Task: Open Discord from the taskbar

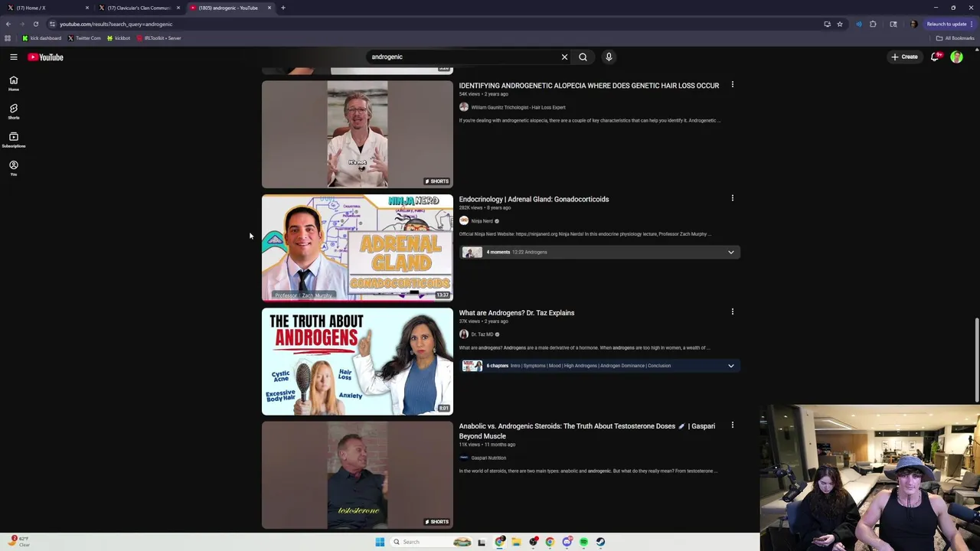Action: 567,542
